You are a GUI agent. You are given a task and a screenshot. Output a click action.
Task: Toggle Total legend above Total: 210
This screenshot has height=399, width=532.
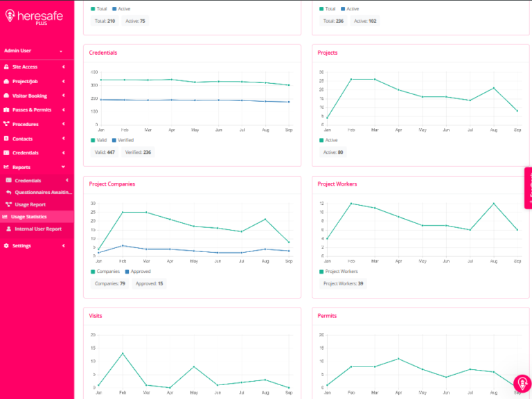(99, 9)
